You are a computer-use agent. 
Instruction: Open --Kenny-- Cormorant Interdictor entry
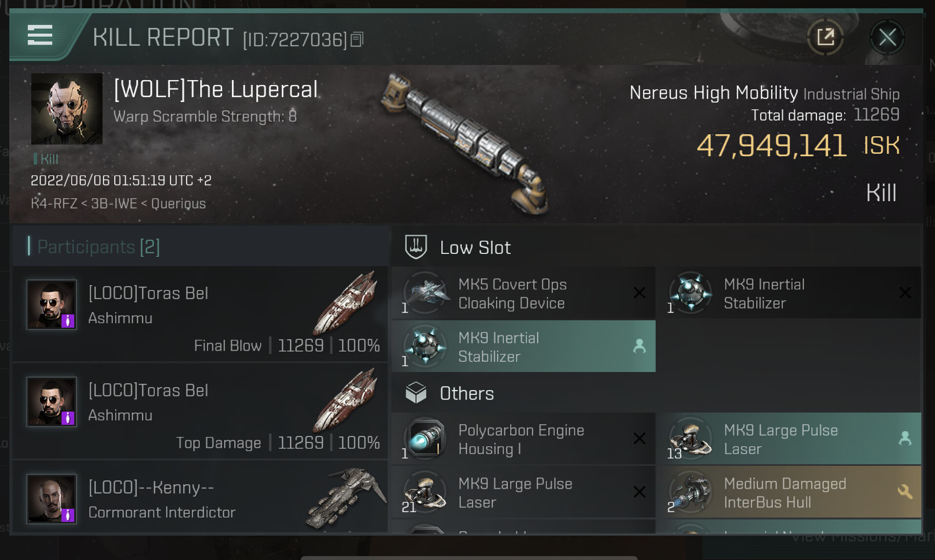point(200,498)
